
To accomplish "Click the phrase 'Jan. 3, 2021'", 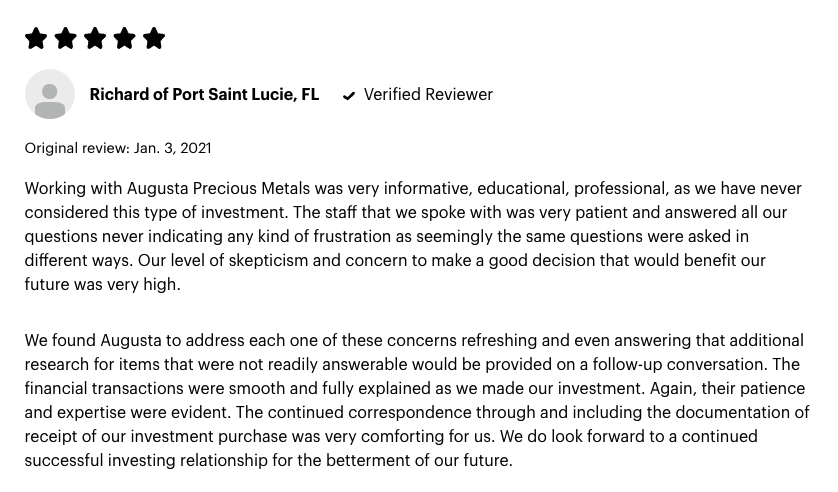I will [173, 148].
